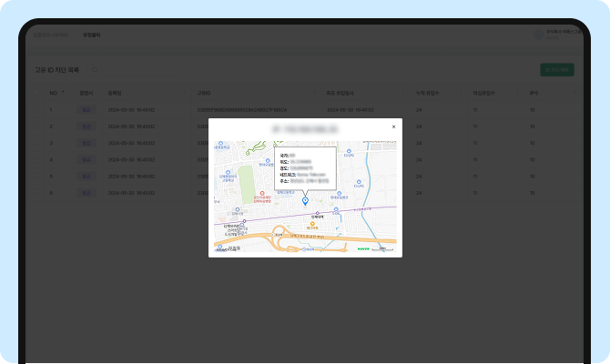Screen dimensions: 610x364
Task: Click the status badge in row 3
Action: pos(86,143)
